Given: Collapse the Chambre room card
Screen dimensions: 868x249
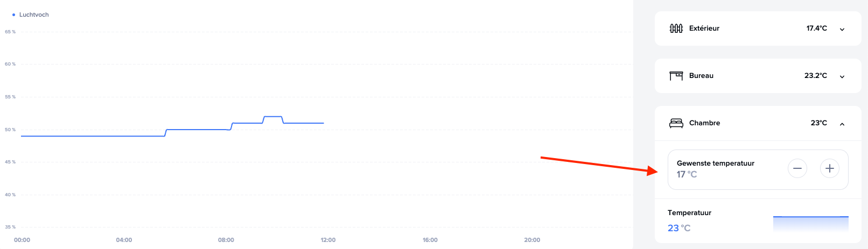Looking at the screenshot, I should (x=842, y=124).
